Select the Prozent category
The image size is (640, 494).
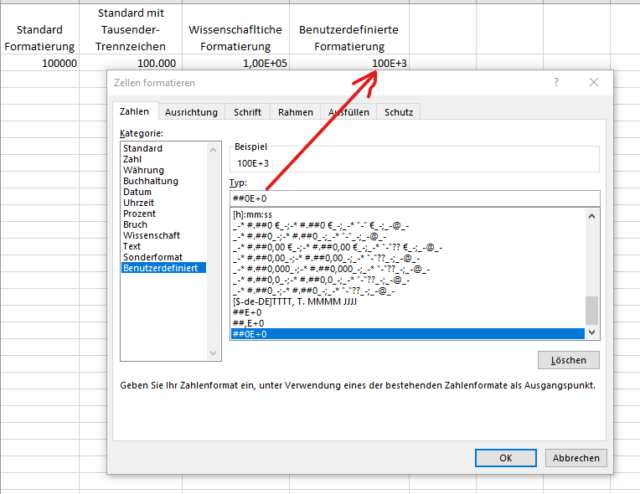pyautogui.click(x=163, y=214)
